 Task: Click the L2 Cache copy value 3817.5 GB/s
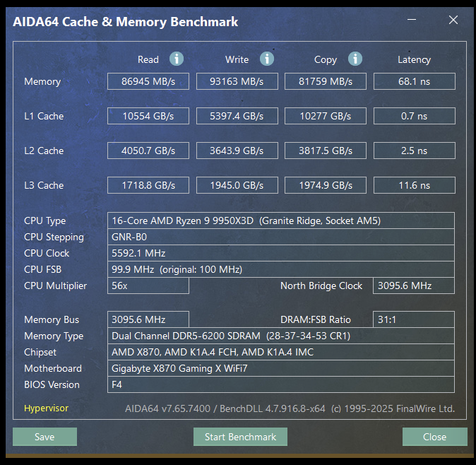[326, 151]
